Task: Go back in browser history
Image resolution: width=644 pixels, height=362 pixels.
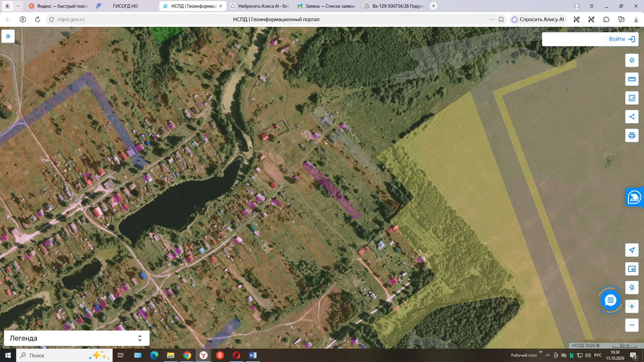Action: coord(8,19)
